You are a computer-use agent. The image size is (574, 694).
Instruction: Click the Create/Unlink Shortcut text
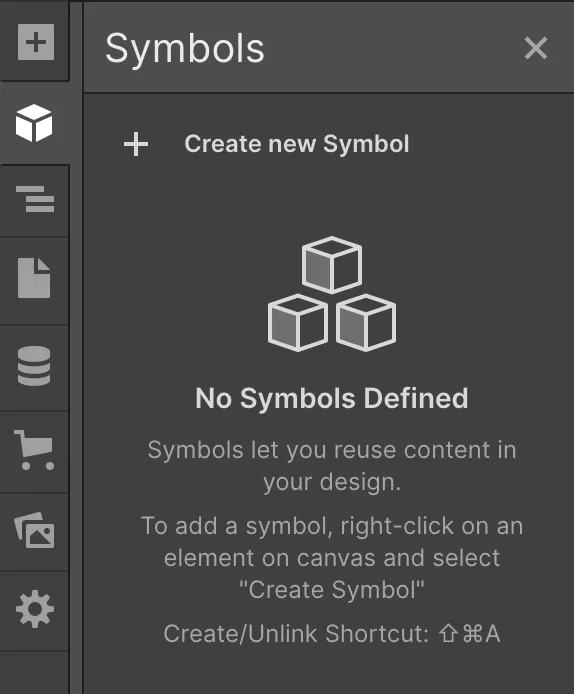pyautogui.click(x=296, y=633)
